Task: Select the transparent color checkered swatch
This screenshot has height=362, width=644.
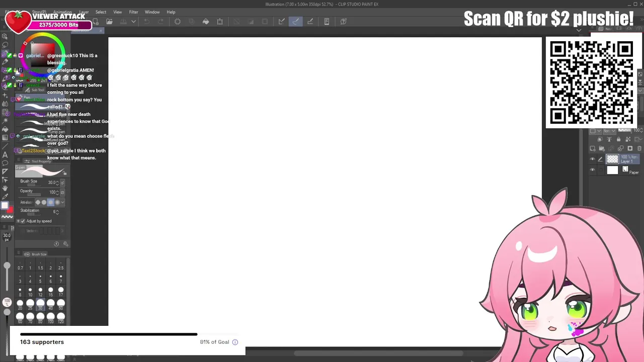Action: click(x=7, y=217)
